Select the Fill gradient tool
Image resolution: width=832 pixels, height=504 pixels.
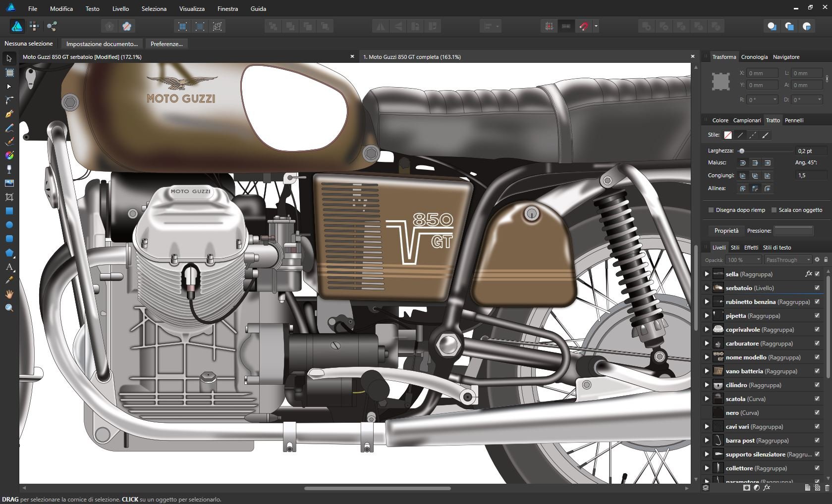(x=9, y=155)
